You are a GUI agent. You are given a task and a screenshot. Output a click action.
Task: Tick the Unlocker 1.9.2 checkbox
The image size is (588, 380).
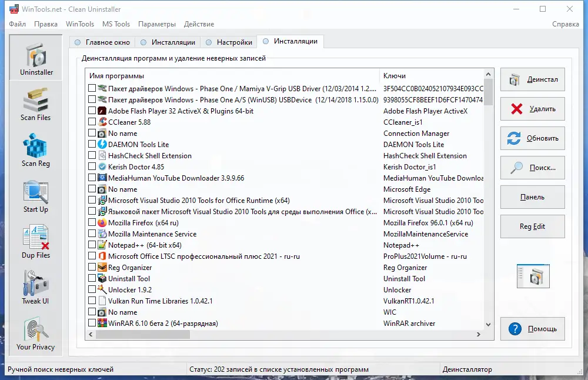[x=92, y=289]
